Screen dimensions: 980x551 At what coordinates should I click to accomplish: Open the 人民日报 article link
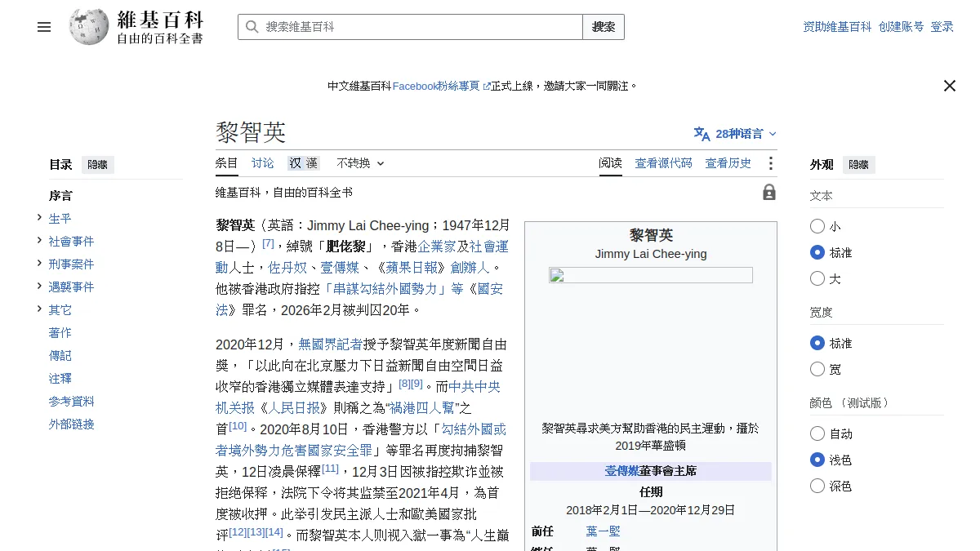(293, 407)
